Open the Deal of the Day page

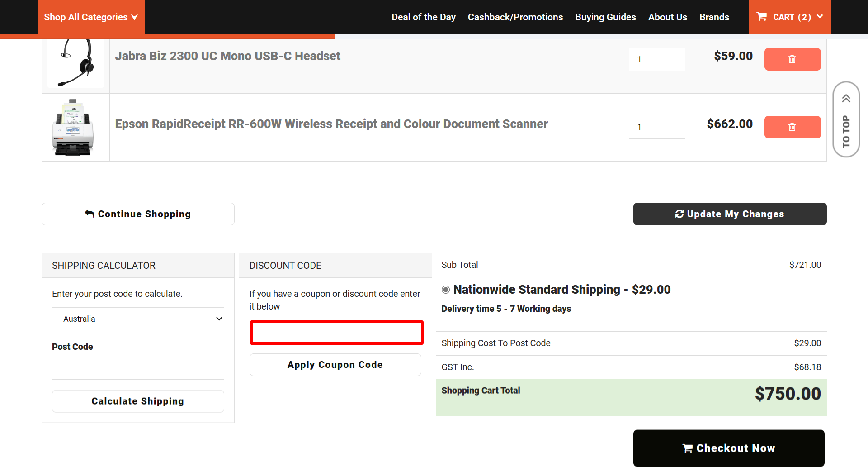click(423, 17)
